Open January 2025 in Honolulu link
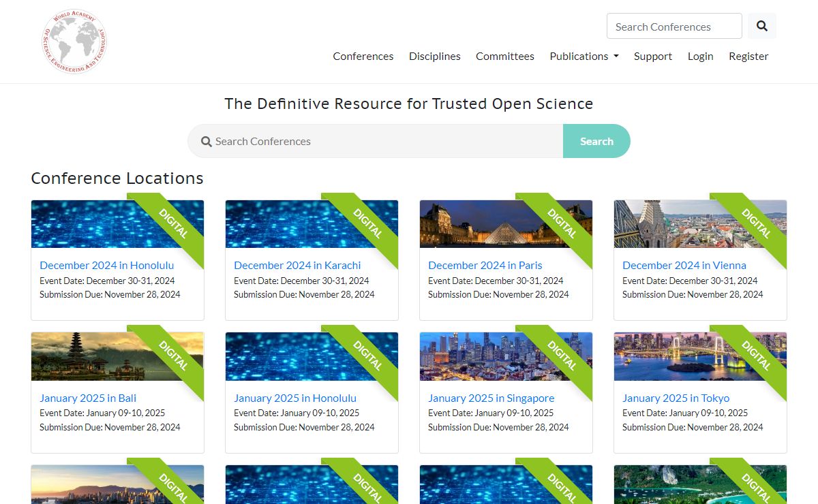Screen dimensions: 818x504 coord(295,398)
